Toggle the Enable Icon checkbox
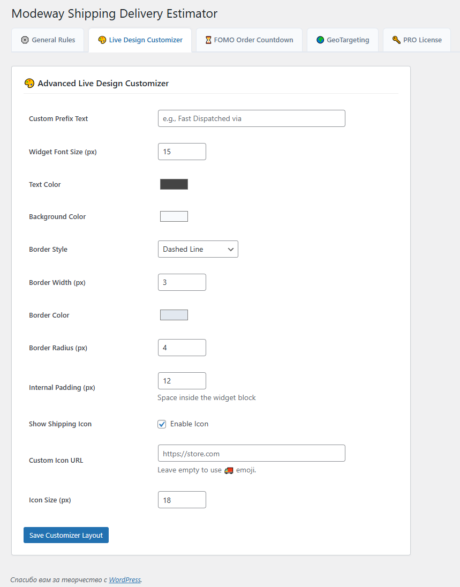460x587 pixels. tap(162, 424)
